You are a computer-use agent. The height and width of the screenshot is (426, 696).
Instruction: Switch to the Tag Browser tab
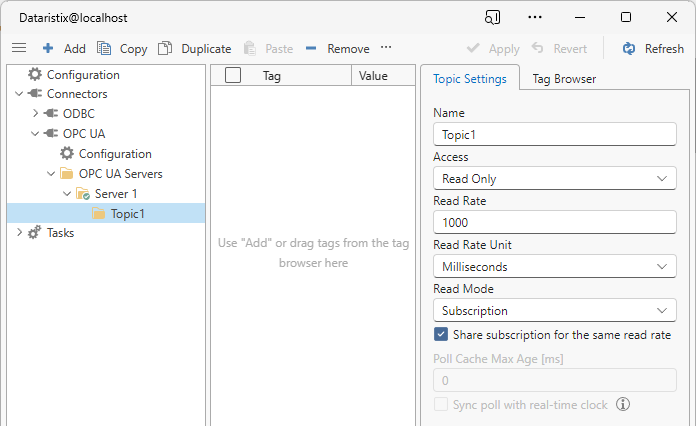[x=564, y=79]
